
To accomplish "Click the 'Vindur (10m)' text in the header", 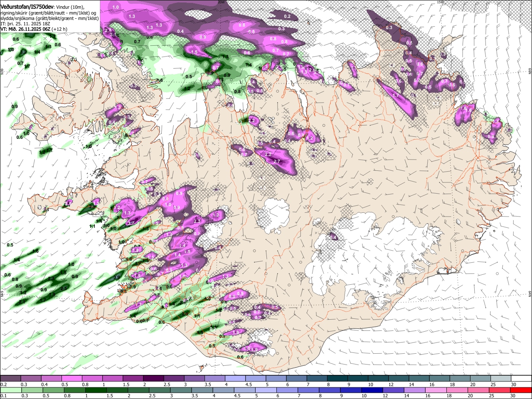I will (70, 7).
